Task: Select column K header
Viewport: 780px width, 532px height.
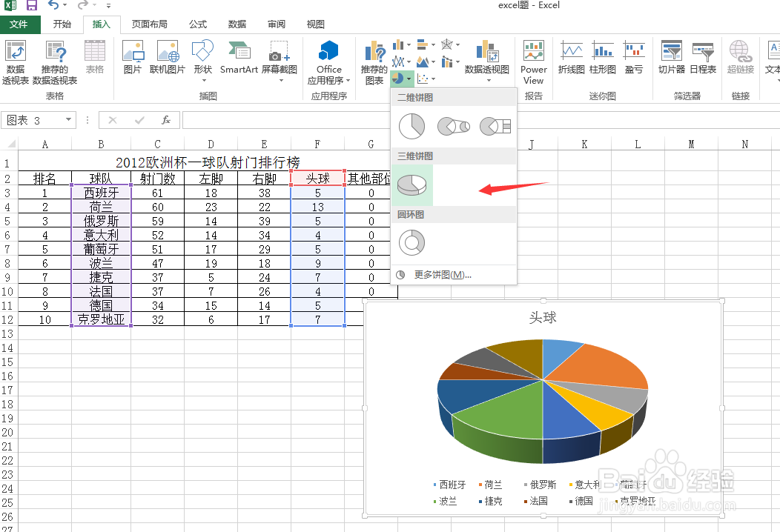Action: point(584,144)
